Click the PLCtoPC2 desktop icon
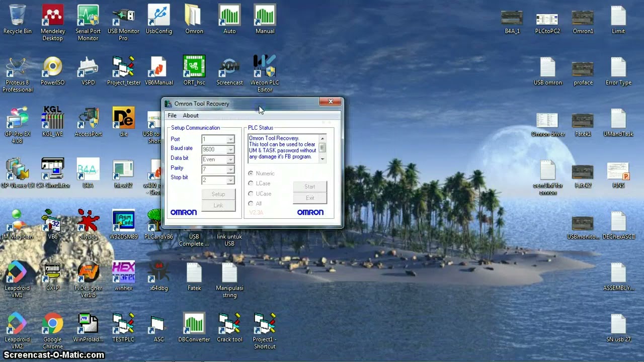The height and width of the screenshot is (362, 644). (x=547, y=23)
